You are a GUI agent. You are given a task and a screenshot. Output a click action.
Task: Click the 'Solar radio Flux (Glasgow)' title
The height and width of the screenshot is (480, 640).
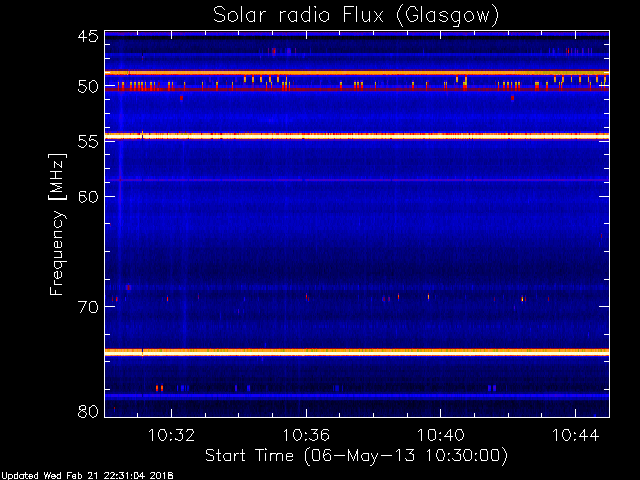point(356,16)
